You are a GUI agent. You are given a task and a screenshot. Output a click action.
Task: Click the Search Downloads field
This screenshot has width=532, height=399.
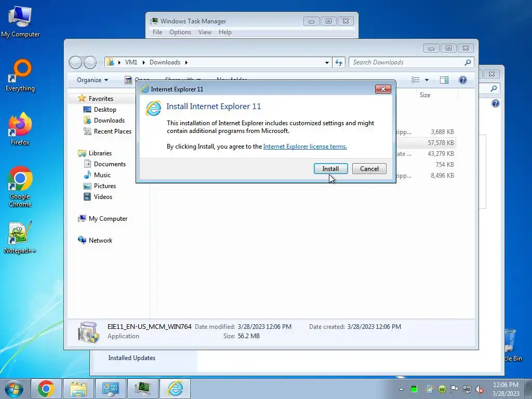click(411, 62)
